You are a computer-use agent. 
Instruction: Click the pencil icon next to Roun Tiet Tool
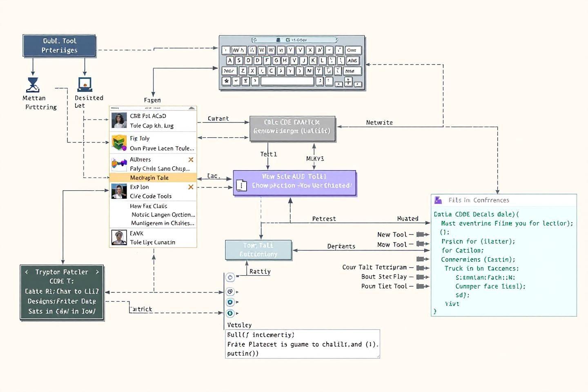pos(420,286)
